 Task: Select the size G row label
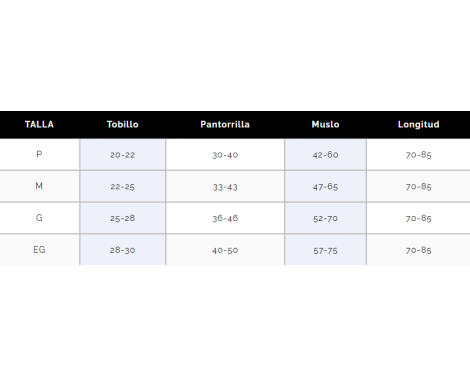pyautogui.click(x=39, y=218)
